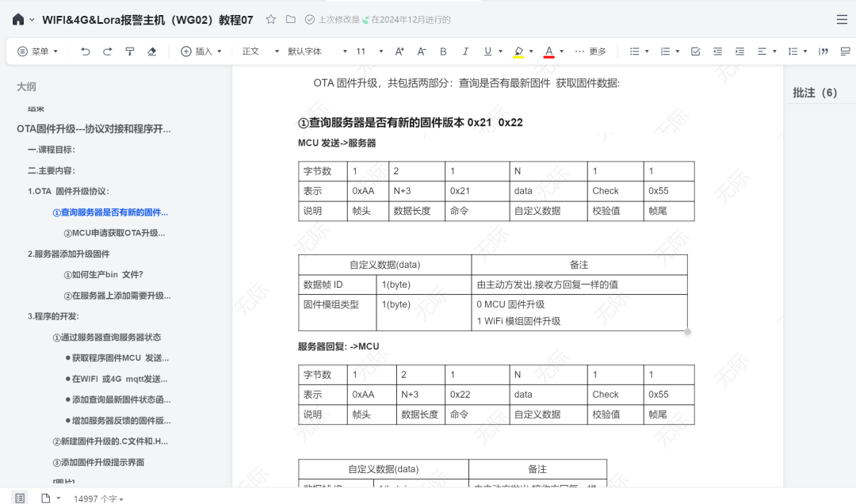
Task: Open the 批注 (6) comments panel
Action: 815,93
